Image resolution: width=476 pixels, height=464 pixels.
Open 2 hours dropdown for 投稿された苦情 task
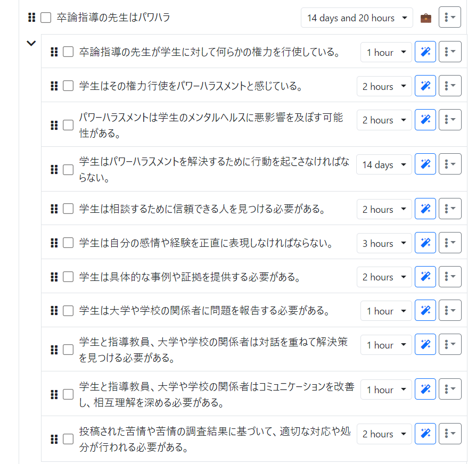(384, 434)
